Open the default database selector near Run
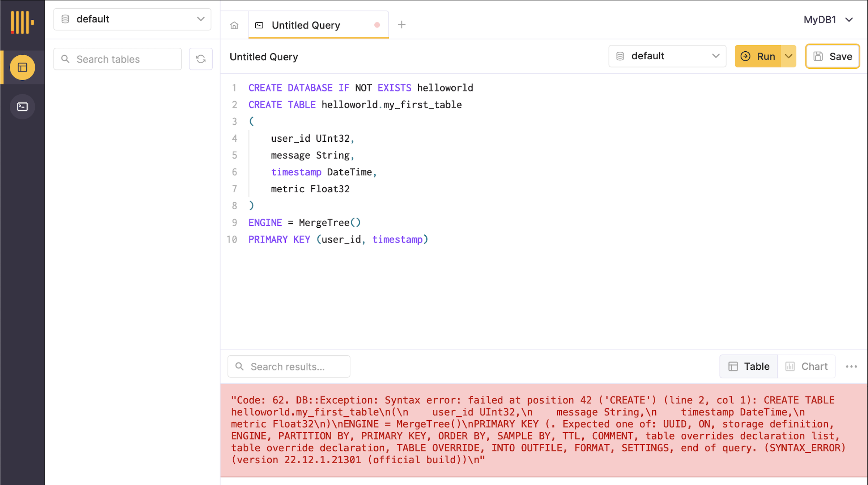This screenshot has height=485, width=868. 667,56
